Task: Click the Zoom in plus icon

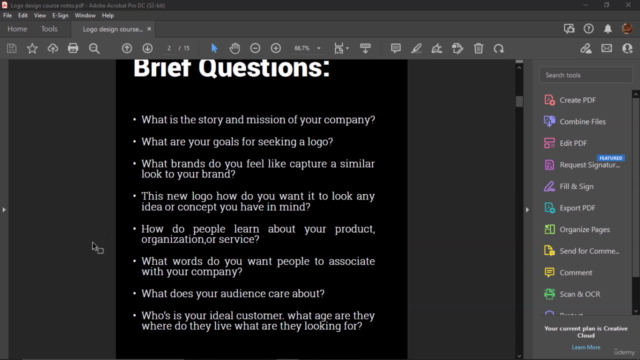Action: pos(276,49)
